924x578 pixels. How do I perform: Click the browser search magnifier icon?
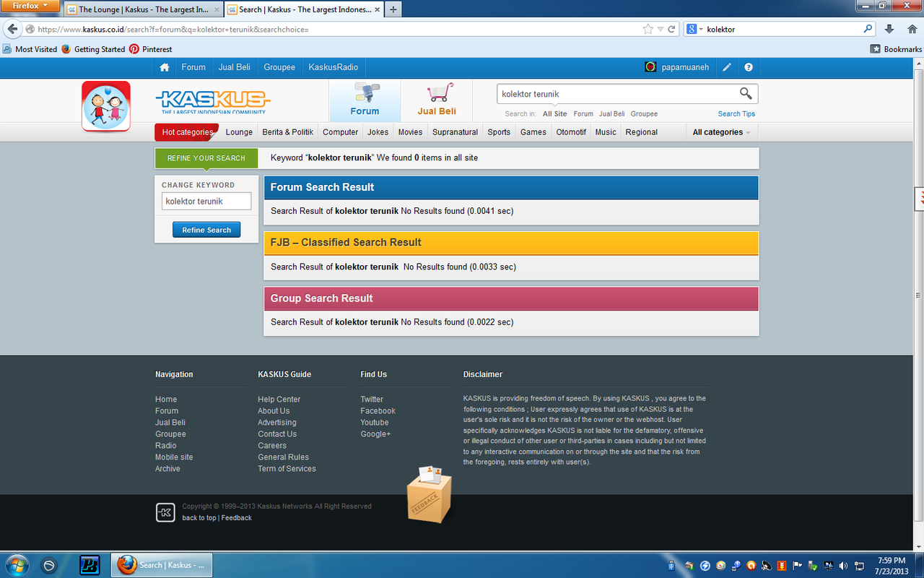(x=868, y=30)
